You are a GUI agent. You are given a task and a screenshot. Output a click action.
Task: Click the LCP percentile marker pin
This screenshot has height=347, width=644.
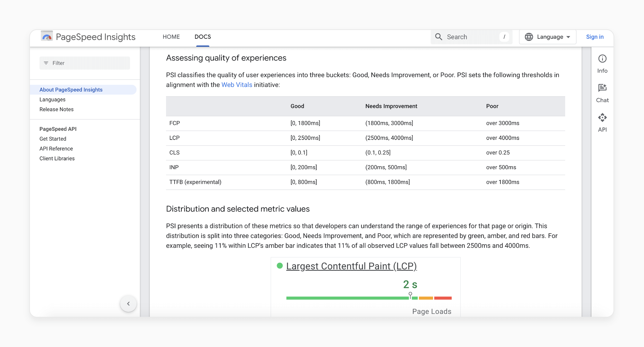410,295
